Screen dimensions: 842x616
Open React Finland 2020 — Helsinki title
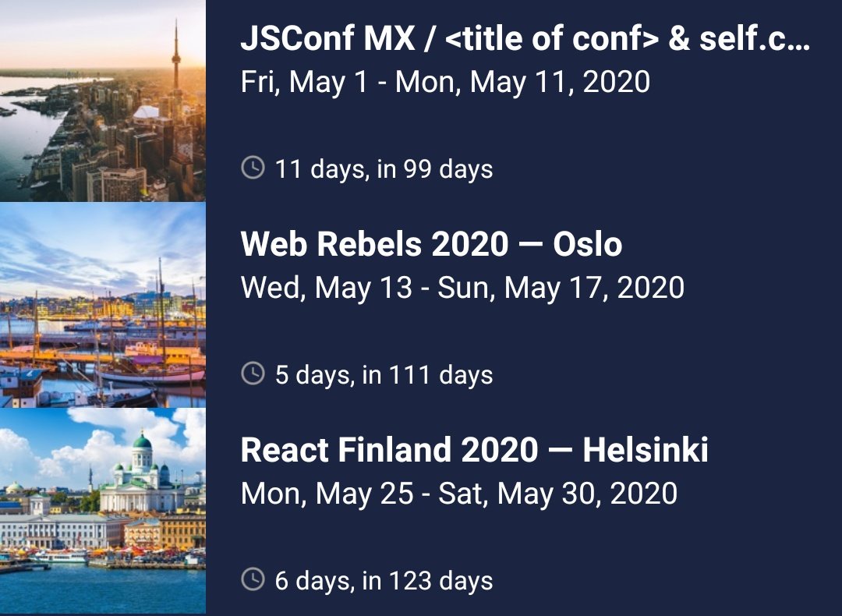pos(474,450)
